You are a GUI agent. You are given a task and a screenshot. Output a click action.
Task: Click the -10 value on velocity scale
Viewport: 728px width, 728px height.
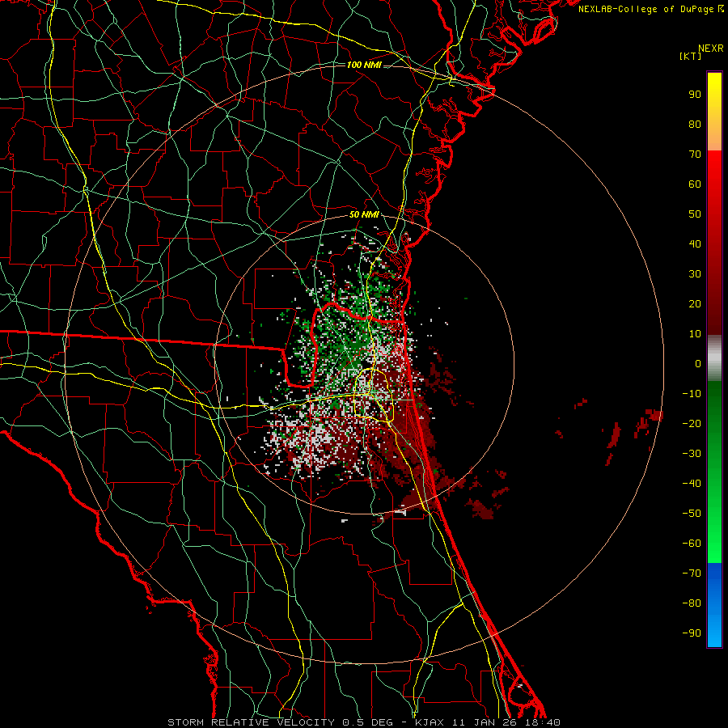[692, 394]
